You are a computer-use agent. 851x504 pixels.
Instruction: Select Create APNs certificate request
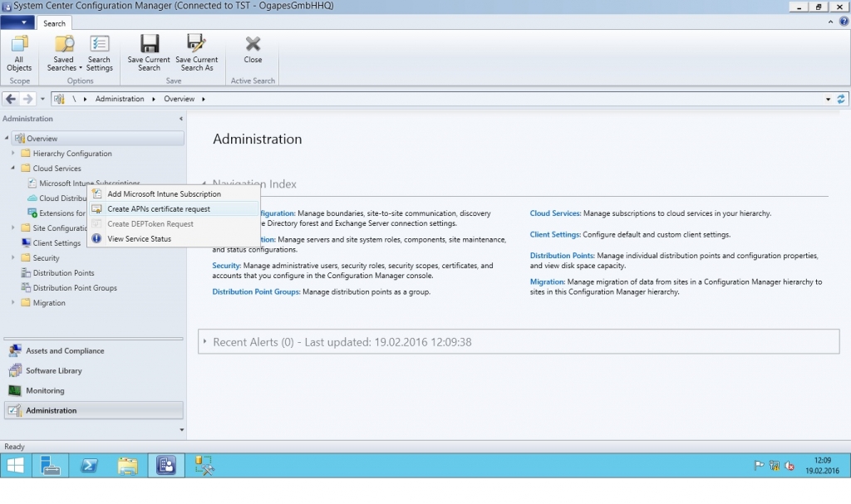pyautogui.click(x=159, y=209)
